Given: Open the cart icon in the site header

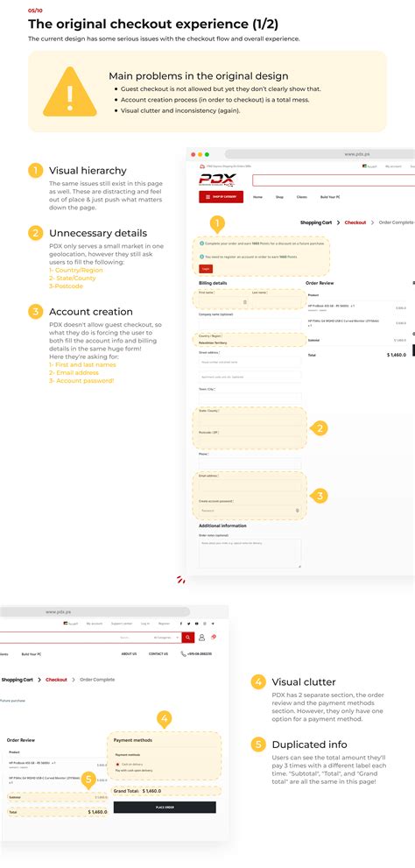Looking at the screenshot, I should [x=214, y=637].
